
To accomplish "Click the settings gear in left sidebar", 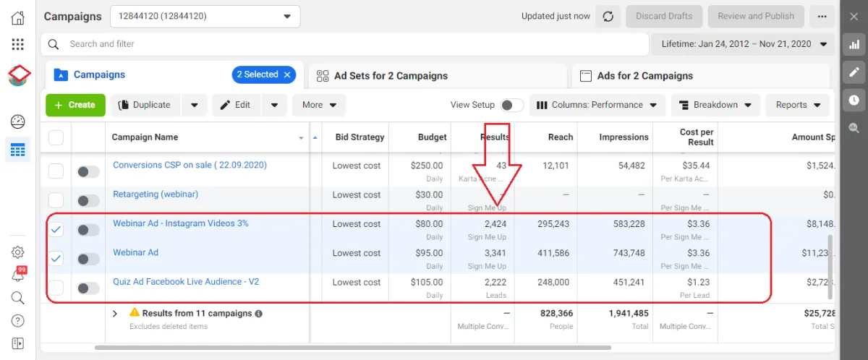I will [x=18, y=252].
